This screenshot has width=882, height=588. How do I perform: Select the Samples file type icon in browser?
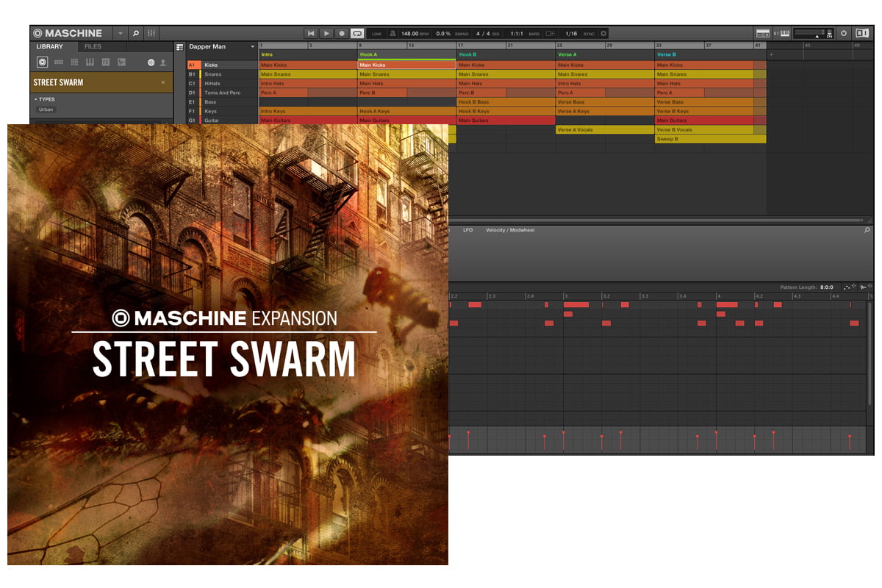(121, 62)
